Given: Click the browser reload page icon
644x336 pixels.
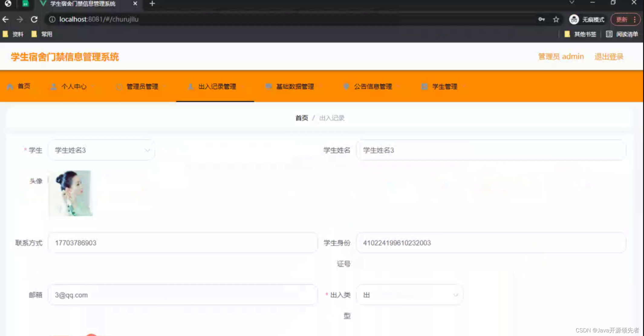Looking at the screenshot, I should pos(34,19).
